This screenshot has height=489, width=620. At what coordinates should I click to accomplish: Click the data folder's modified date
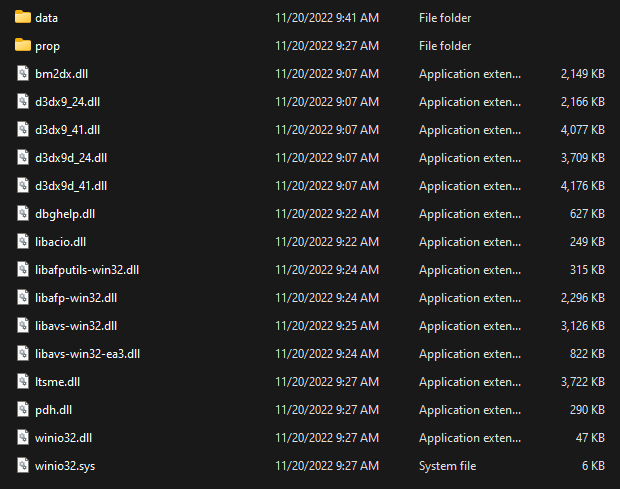point(326,18)
